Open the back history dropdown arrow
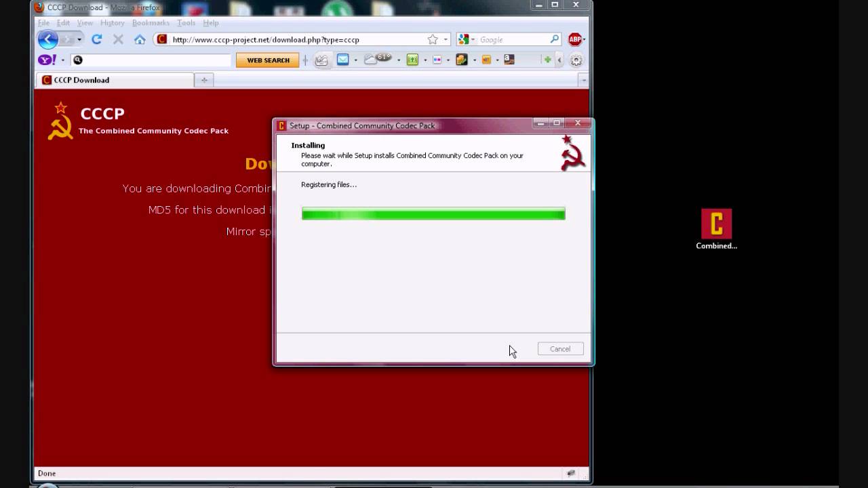 coord(79,39)
